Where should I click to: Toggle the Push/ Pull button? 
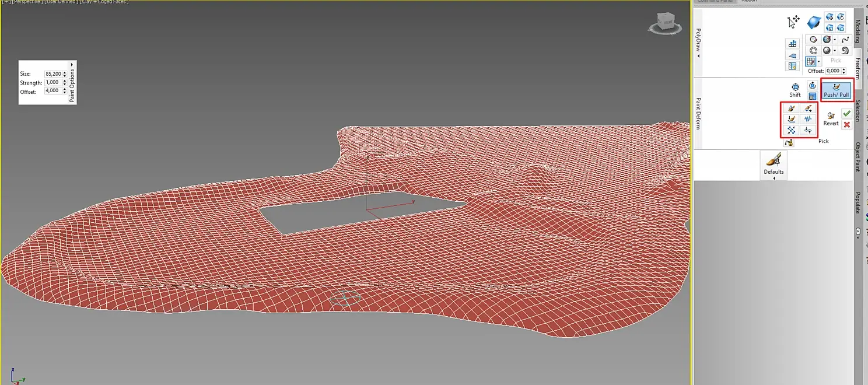pyautogui.click(x=836, y=89)
